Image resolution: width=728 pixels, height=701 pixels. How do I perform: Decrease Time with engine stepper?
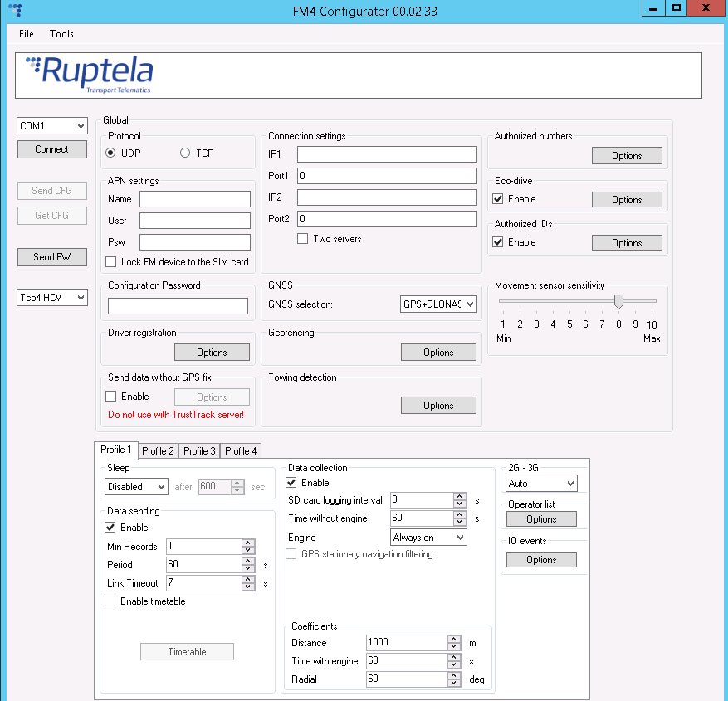(x=454, y=665)
